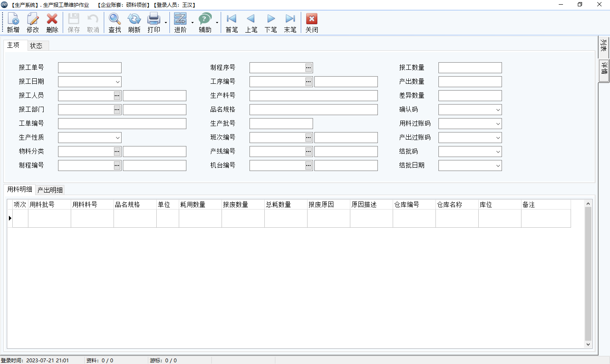This screenshot has width=610, height=364.
Task: Expand the 进阶 dropdown arrow
Action: click(x=192, y=23)
